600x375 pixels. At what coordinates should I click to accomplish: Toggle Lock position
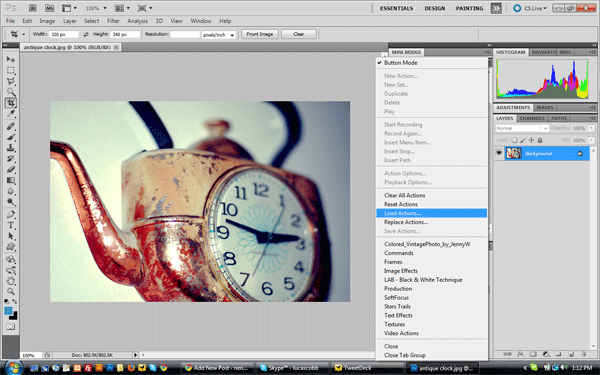click(531, 140)
